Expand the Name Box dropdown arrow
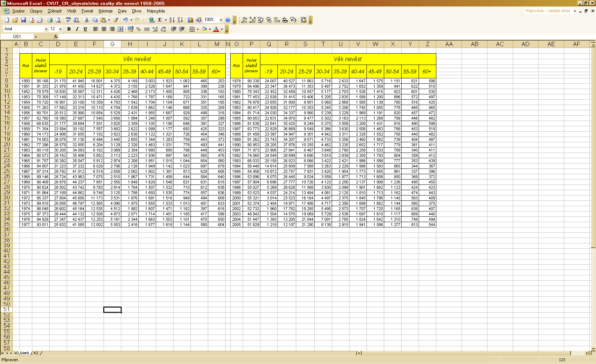This screenshot has width=596, height=364. tap(36, 37)
